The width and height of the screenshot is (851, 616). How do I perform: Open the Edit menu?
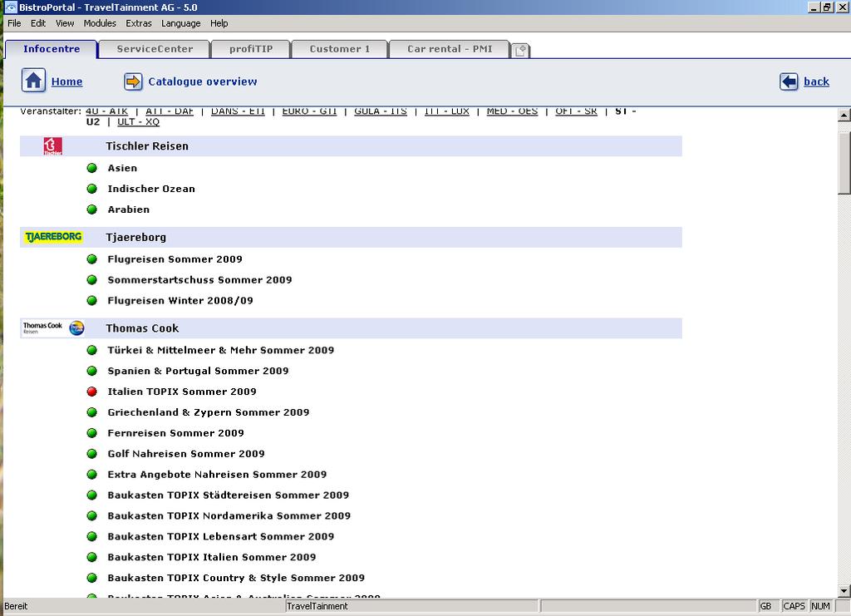point(38,23)
